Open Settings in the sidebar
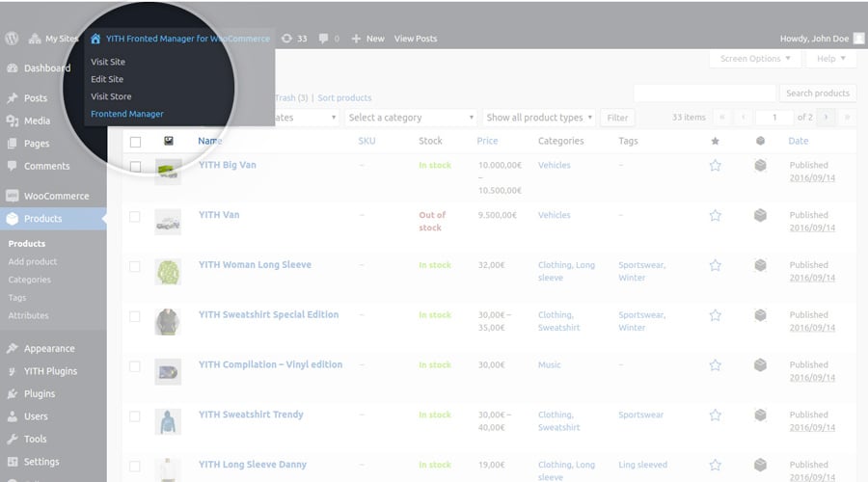Image resolution: width=868 pixels, height=482 pixels. click(33, 462)
